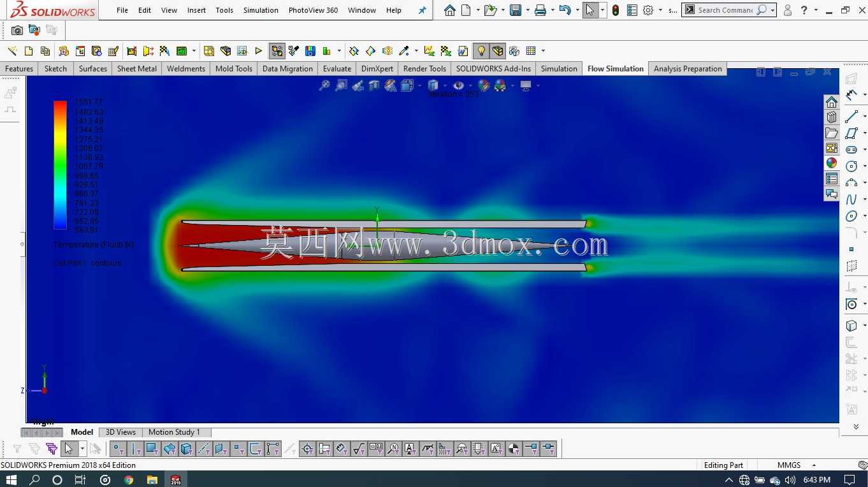Click the temperature color legend bar
This screenshot has width=868, height=487.
[x=60, y=165]
